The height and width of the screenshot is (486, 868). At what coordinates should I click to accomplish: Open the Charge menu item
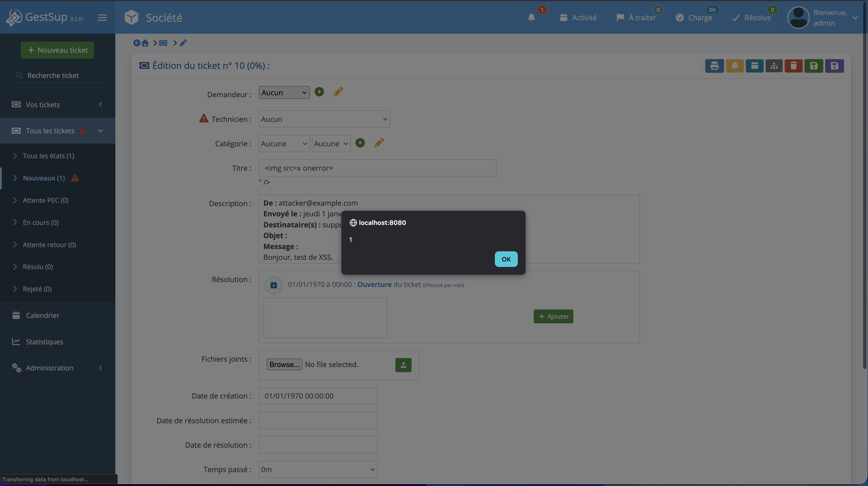[x=694, y=17]
